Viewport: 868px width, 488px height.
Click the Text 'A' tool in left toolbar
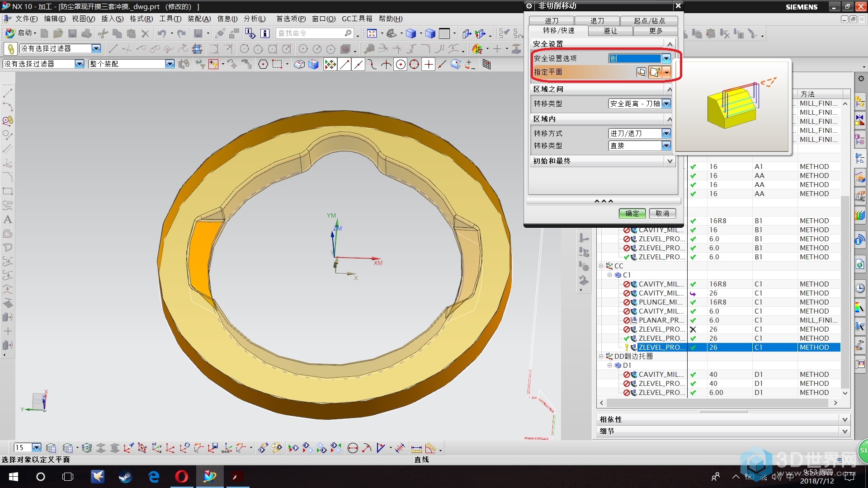[8, 220]
